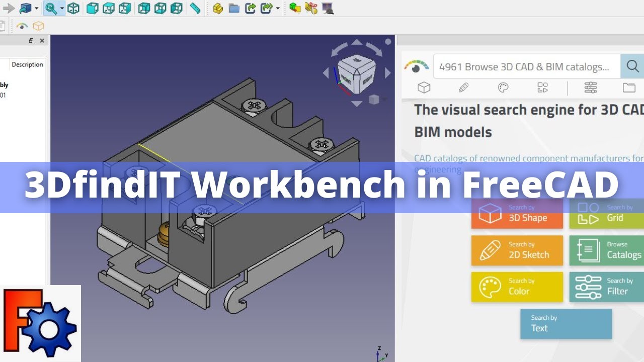Click the XYZ axis indicator in viewport corner
Viewport: 644px width, 362px height.
pos(381,353)
